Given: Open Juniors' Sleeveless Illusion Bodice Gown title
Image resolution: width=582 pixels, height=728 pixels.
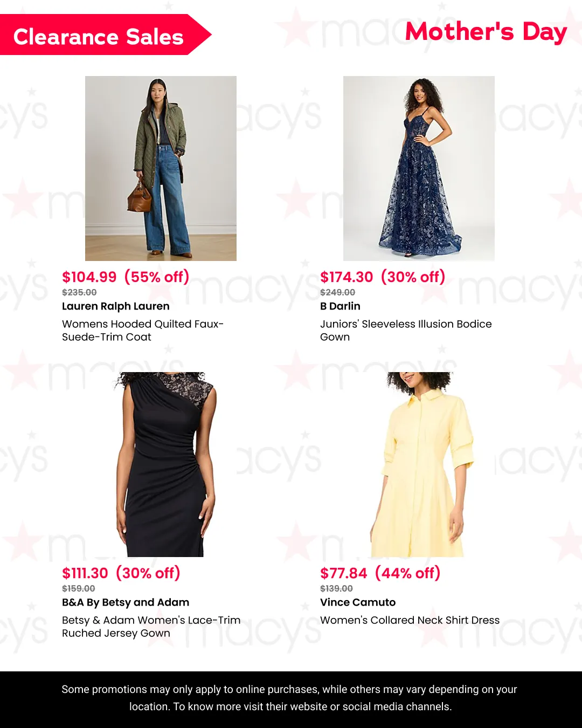Looking at the screenshot, I should coord(406,331).
